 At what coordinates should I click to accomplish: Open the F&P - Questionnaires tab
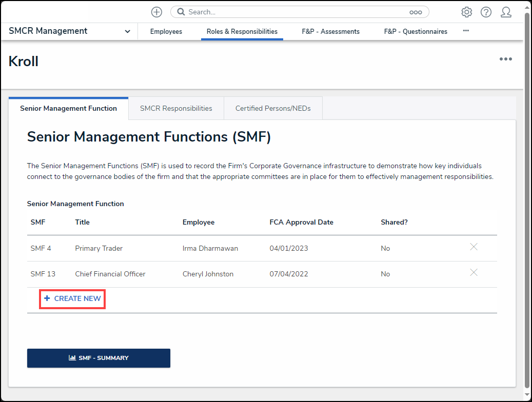pyautogui.click(x=416, y=31)
